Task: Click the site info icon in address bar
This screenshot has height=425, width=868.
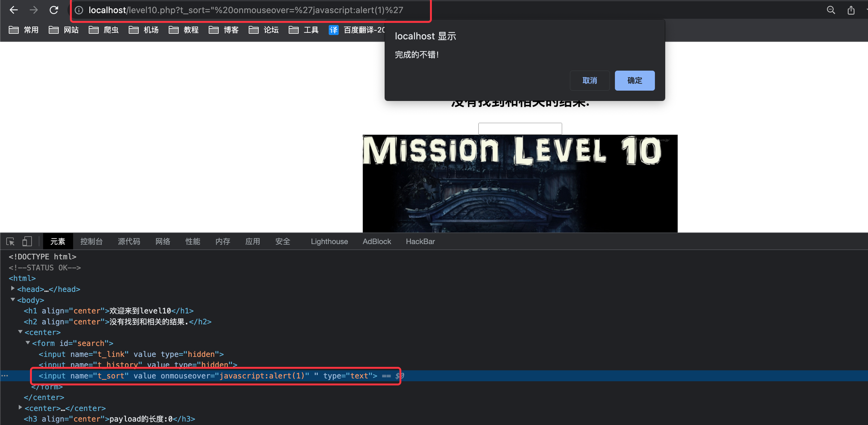Action: tap(79, 10)
